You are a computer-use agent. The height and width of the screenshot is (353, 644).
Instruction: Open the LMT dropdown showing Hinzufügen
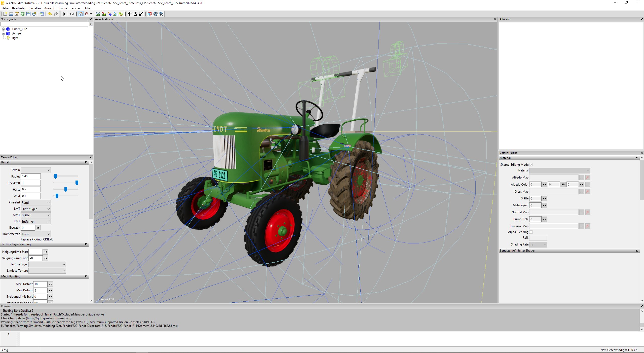point(35,209)
